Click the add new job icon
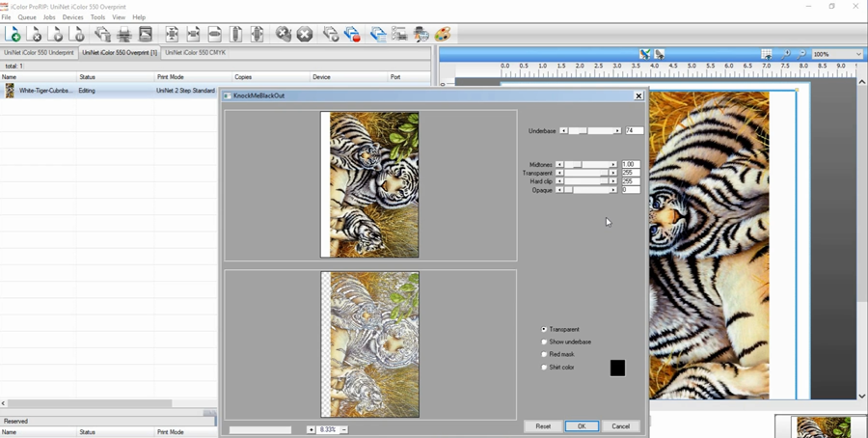Screen dimensions: 868x438 tap(13, 35)
